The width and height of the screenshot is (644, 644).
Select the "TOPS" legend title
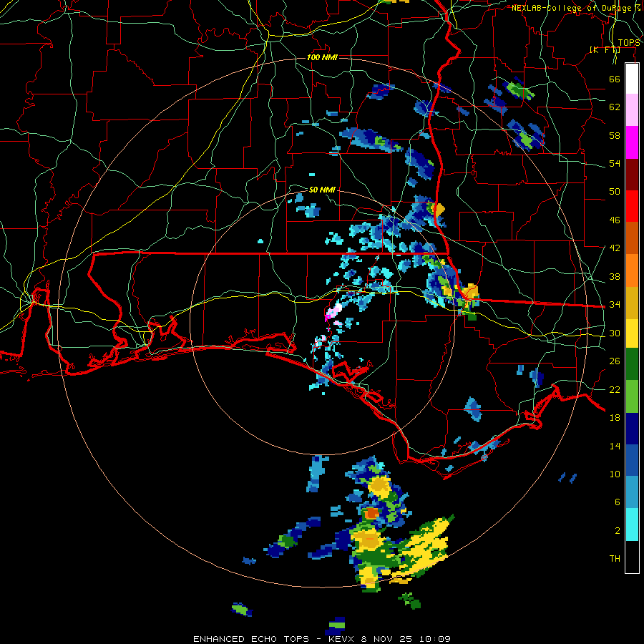pyautogui.click(x=629, y=43)
